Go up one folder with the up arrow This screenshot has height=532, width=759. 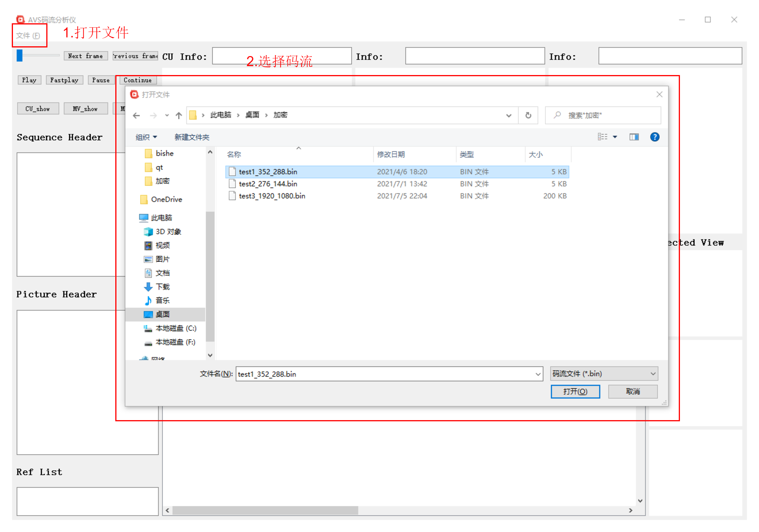coord(179,115)
